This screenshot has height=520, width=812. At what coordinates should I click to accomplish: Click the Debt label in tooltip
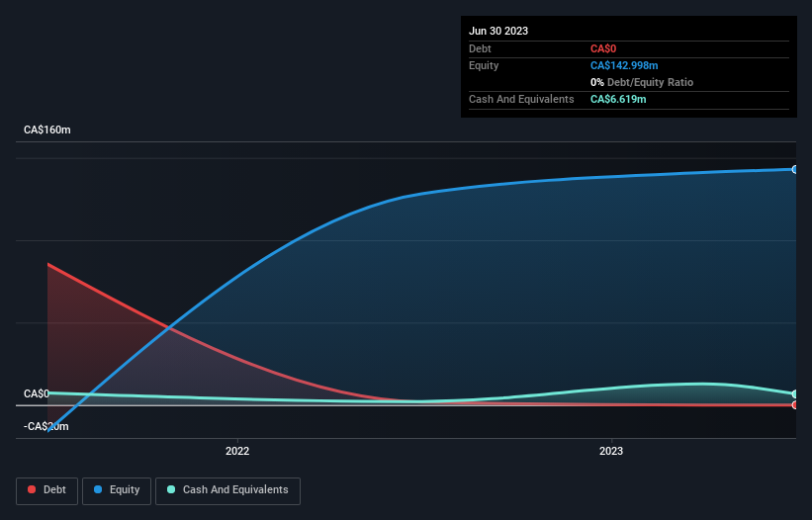tap(480, 48)
